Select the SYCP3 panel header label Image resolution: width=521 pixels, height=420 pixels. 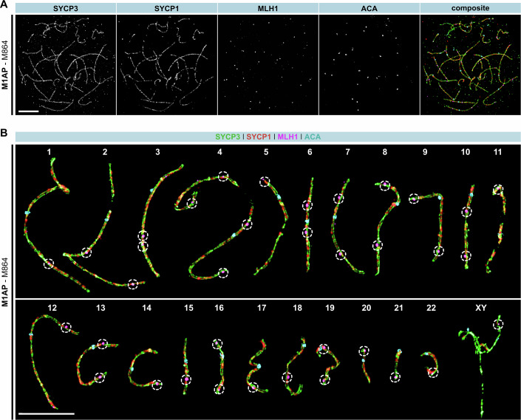point(66,8)
